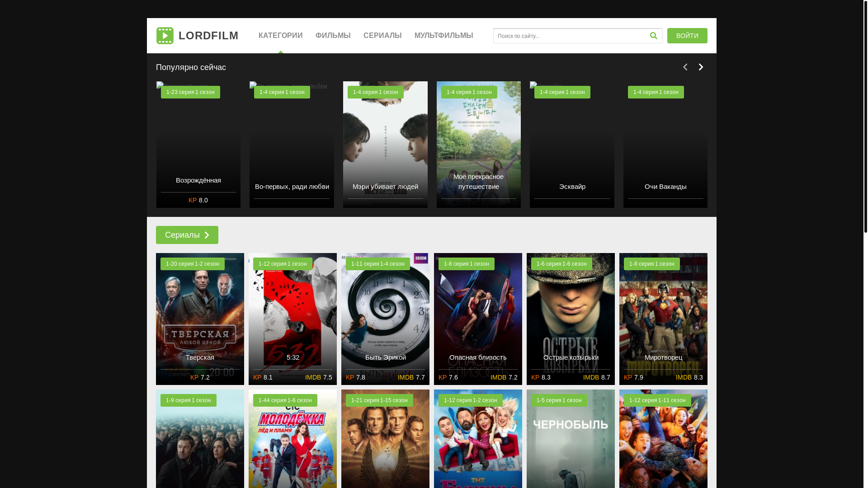Open the Фильмы menu
The height and width of the screenshot is (488, 868).
point(333,36)
